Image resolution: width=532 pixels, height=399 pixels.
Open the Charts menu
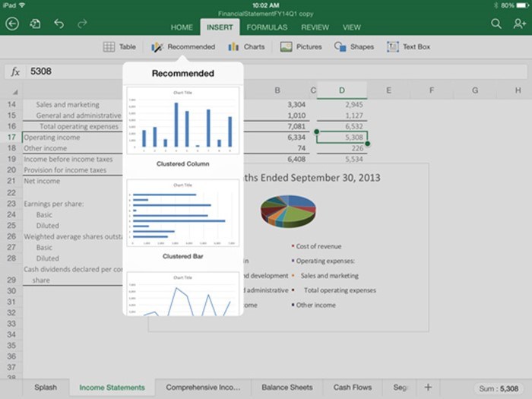point(246,47)
